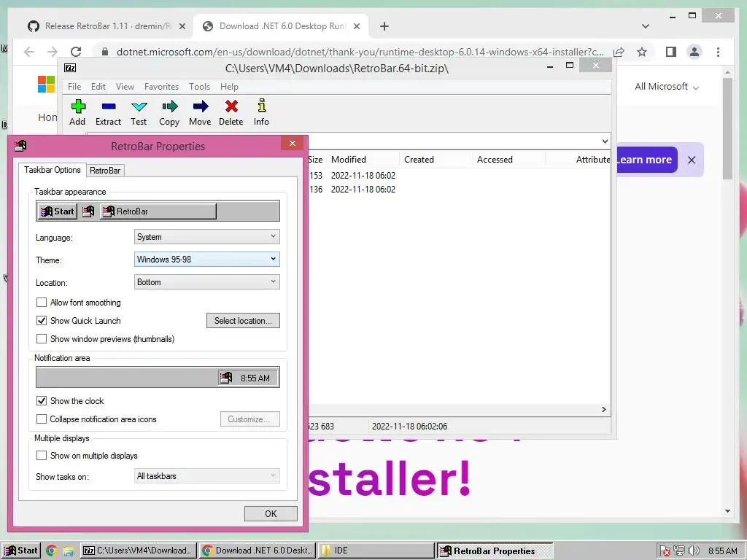Click the site lock icon in address bar
Image resolution: width=747 pixels, height=560 pixels.
(105, 52)
